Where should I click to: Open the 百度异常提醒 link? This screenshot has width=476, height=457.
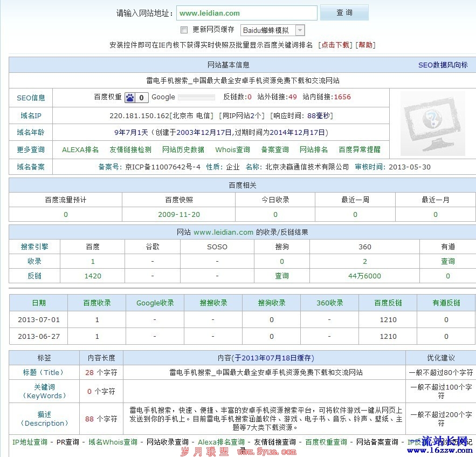point(360,149)
